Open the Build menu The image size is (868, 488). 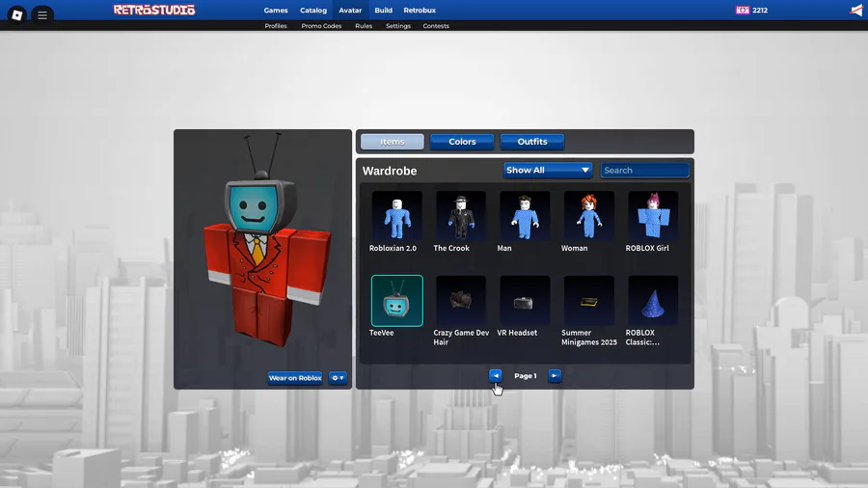(x=383, y=10)
